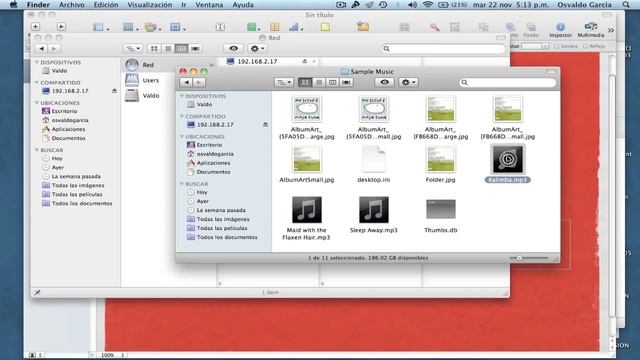640x360 pixels.
Task: Collapse BUSCAR section in Sample Music sidebar
Action: point(182,184)
